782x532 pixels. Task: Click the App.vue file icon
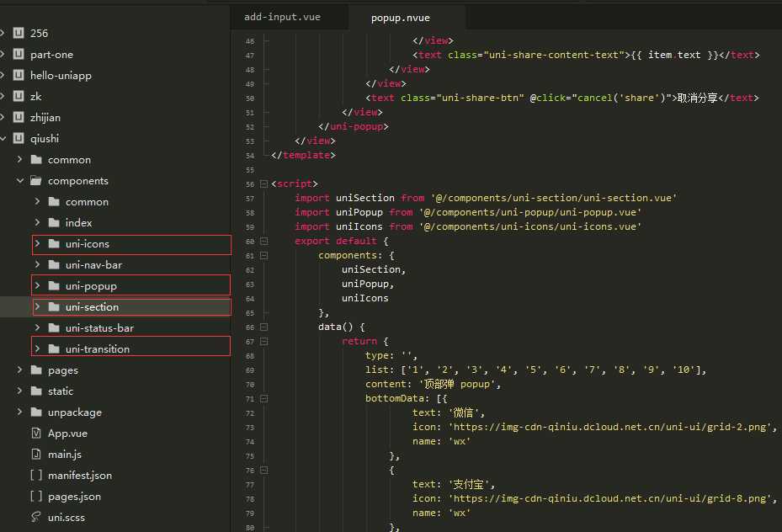point(36,433)
